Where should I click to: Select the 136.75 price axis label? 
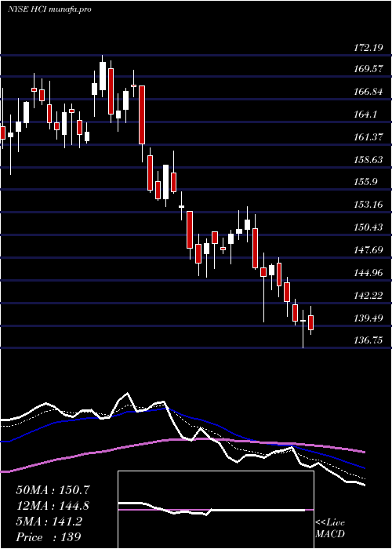click(x=368, y=340)
